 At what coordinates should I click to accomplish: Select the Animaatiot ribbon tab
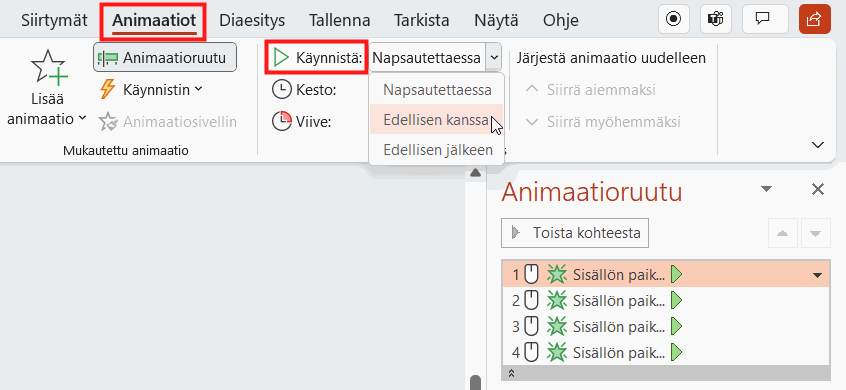tap(154, 20)
